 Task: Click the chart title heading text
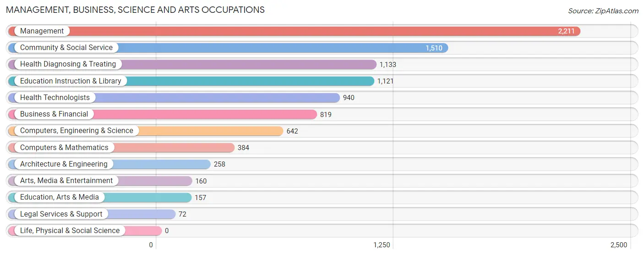[x=135, y=10]
